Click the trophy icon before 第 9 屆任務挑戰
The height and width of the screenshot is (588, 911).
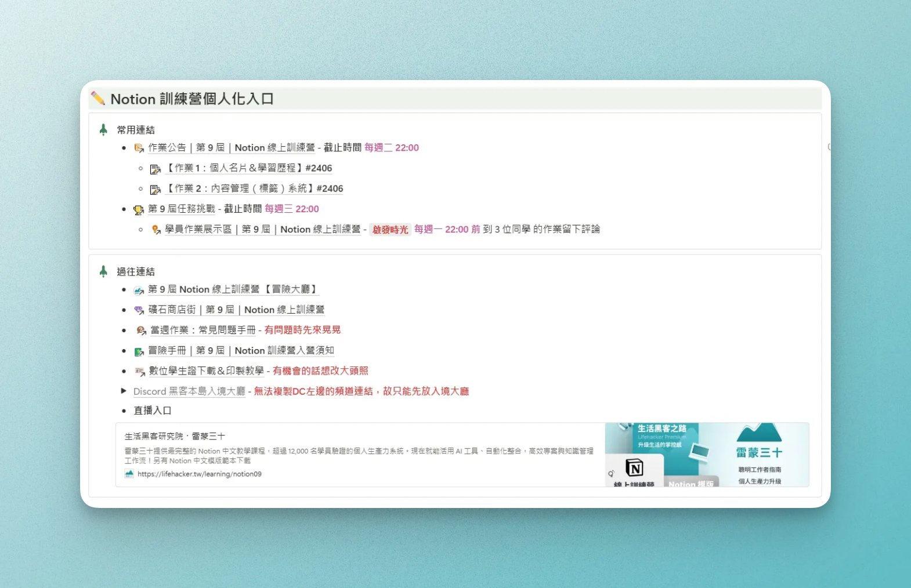[139, 209]
